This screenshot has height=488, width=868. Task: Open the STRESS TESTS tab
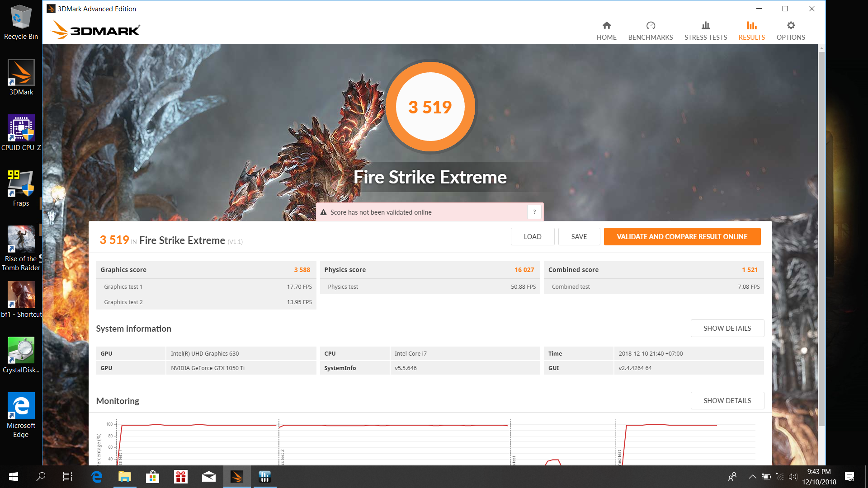(705, 31)
